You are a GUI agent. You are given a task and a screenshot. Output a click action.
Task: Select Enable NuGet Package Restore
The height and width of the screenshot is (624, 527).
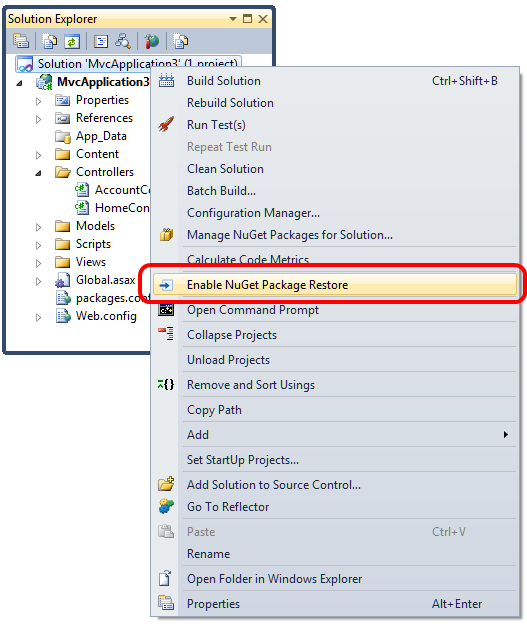pyautogui.click(x=335, y=285)
